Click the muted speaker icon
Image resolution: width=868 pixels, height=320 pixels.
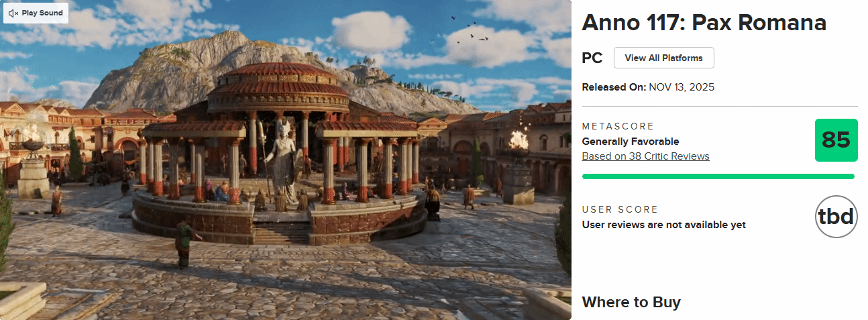coord(13,13)
